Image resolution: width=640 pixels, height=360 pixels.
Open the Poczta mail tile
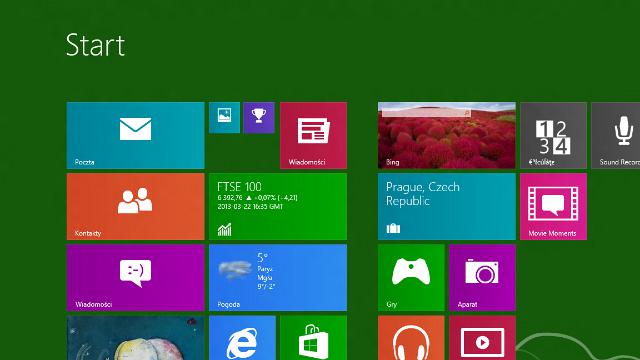(x=136, y=136)
